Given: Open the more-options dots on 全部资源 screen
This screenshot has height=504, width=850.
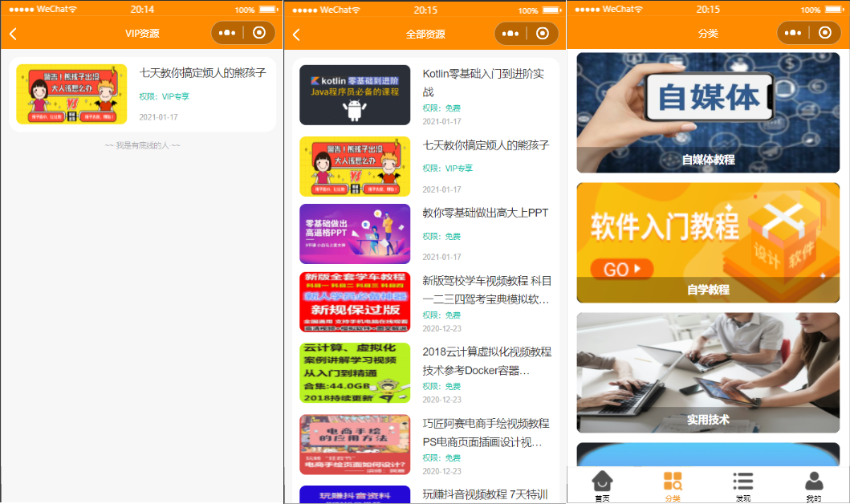Looking at the screenshot, I should pos(510,34).
